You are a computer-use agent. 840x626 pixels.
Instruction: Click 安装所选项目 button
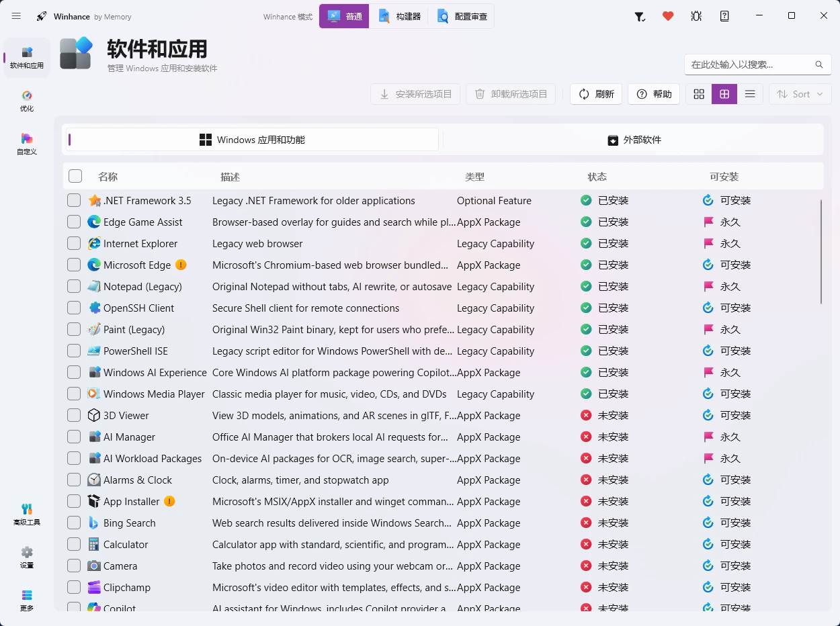pos(415,94)
